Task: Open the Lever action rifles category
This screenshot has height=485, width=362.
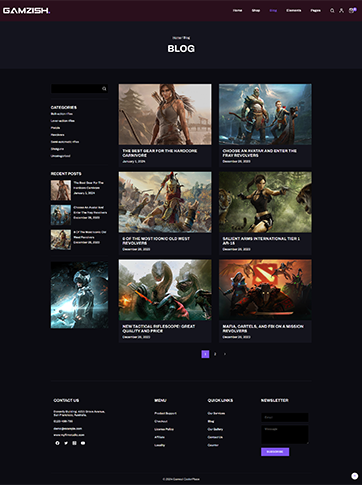Action: (63, 121)
